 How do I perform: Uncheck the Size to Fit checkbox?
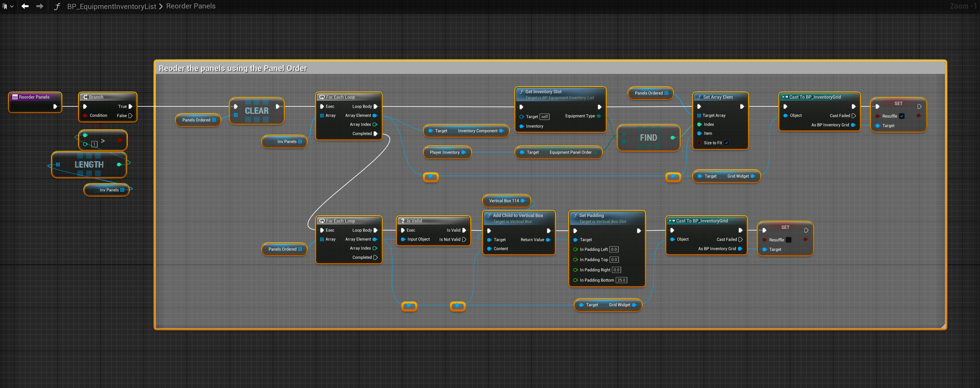[726, 143]
